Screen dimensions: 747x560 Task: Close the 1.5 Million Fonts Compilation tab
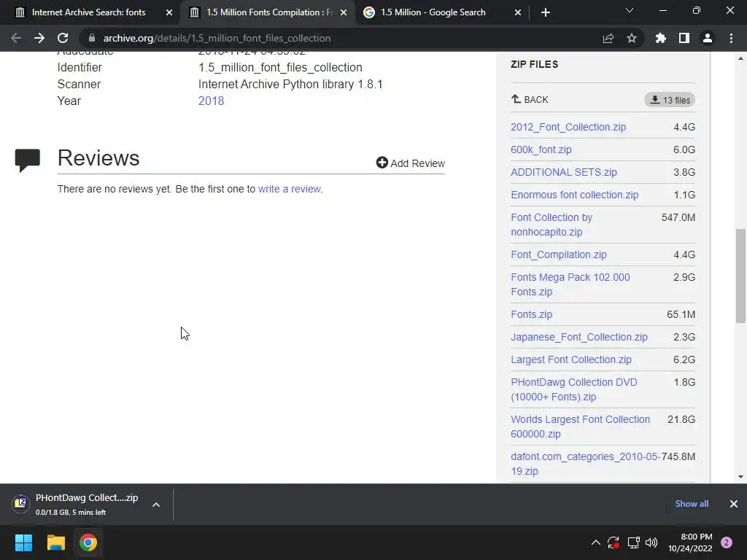click(x=344, y=12)
